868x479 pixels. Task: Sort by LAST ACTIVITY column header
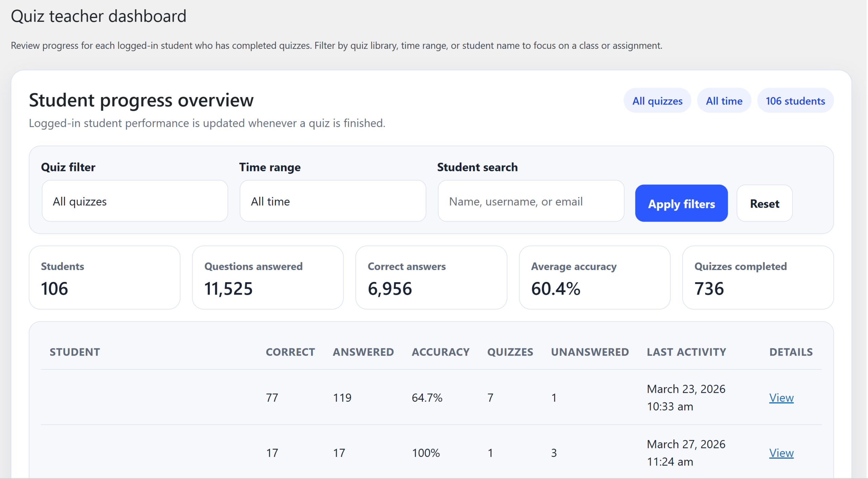tap(686, 352)
